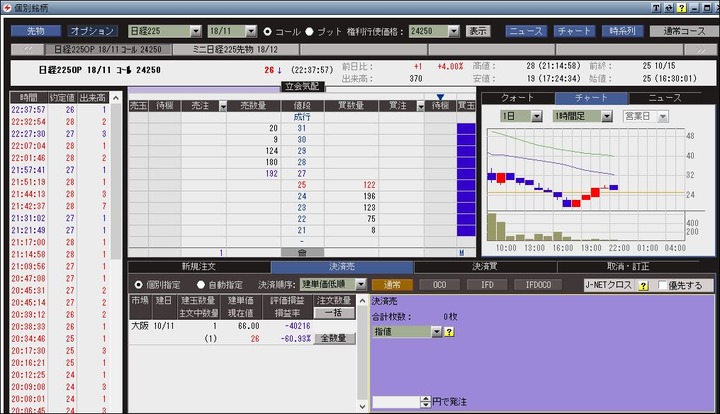The height and width of the screenshot is (414, 720).
Task: Open the 決済売 tab
Action: click(x=342, y=267)
